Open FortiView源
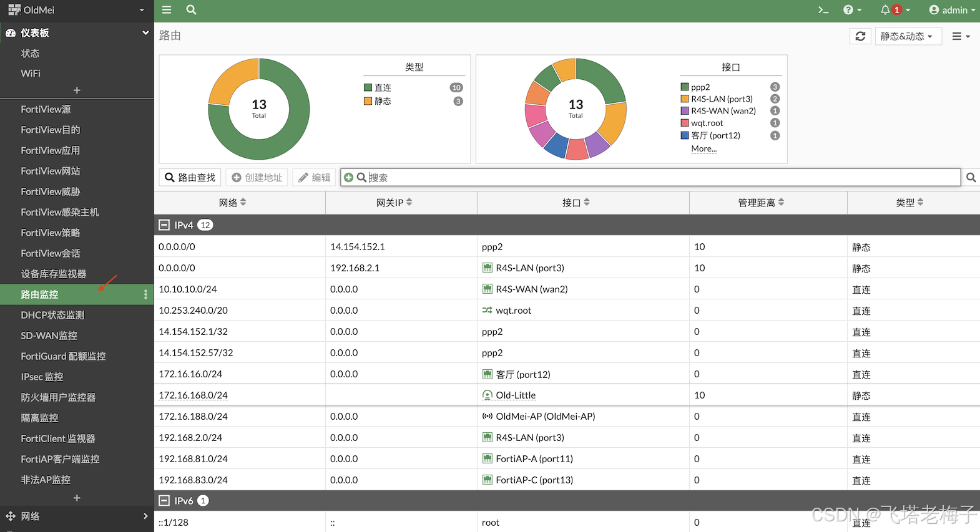 coord(46,109)
